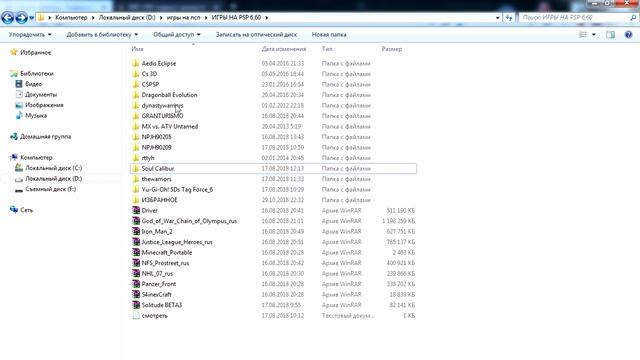The image size is (640, 360).
Task: Open the Упорядочить dropdown menu
Action: click(x=30, y=35)
